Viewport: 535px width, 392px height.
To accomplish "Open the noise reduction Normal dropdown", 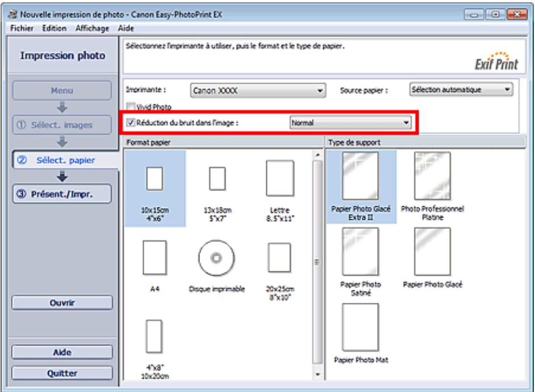I will pyautogui.click(x=350, y=123).
